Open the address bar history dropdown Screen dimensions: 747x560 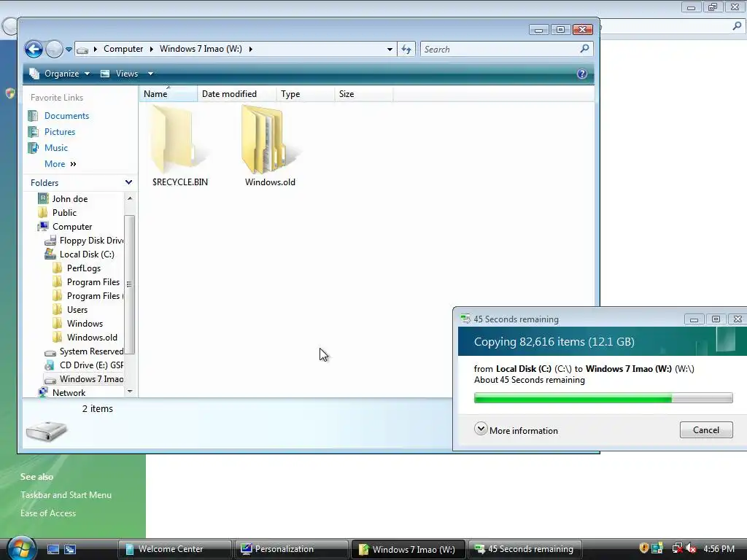[x=390, y=49]
